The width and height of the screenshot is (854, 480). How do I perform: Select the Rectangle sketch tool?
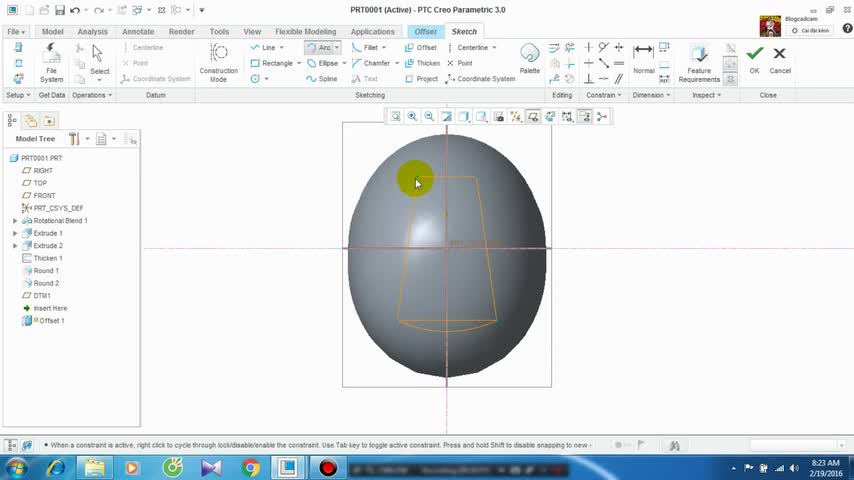coord(271,63)
